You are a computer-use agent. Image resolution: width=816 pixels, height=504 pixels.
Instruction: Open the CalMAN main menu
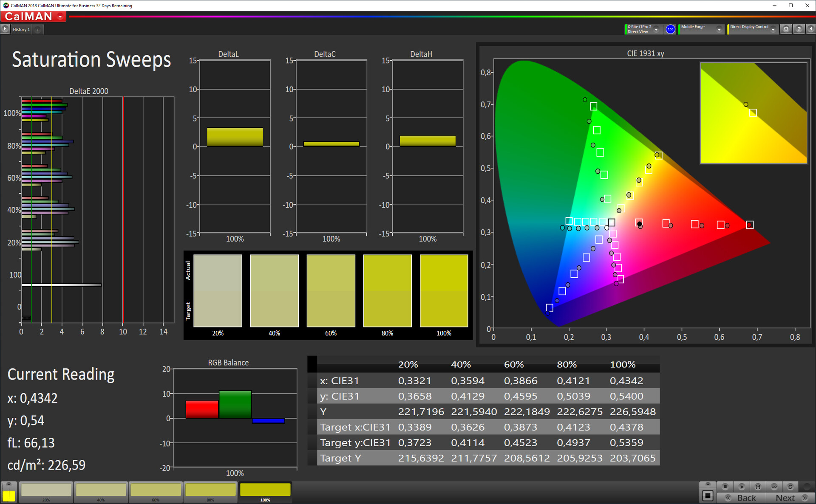(33, 17)
